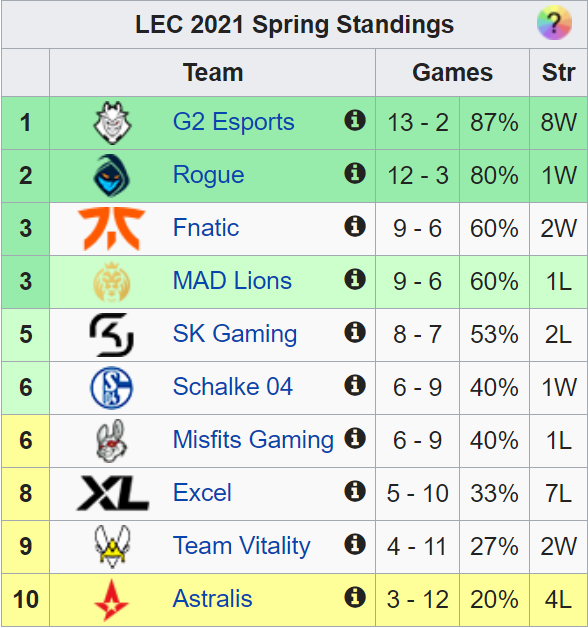Screen dimensions: 588x628
Task: Show the Fnatic info popup icon
Action: click(x=355, y=226)
